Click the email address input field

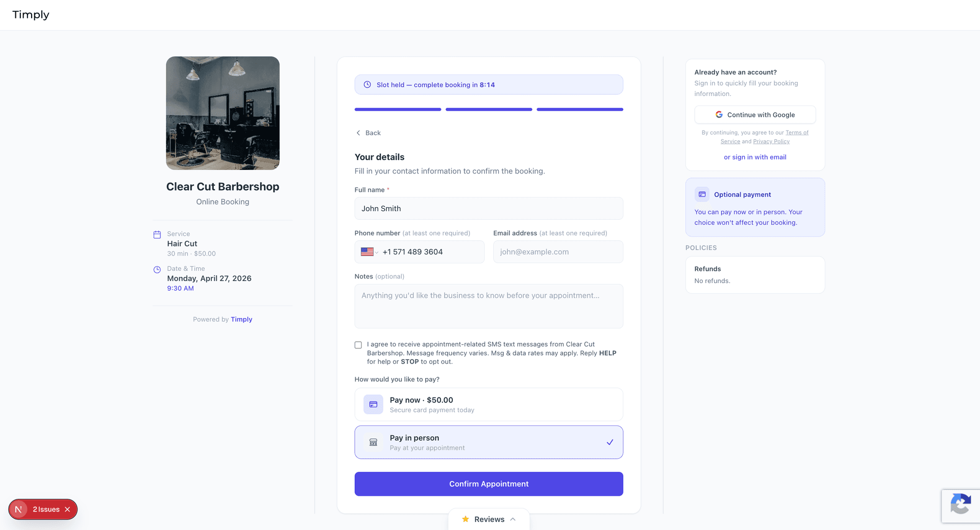(558, 252)
